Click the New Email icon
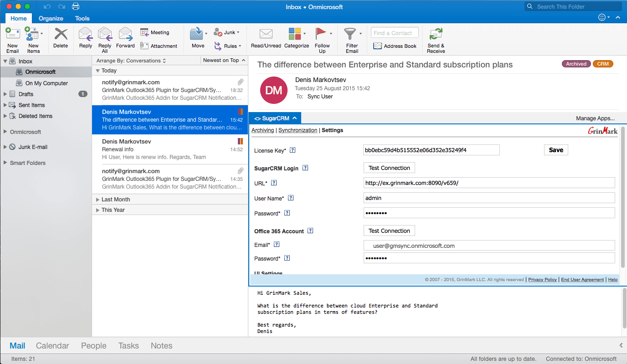The height and width of the screenshot is (364, 627). 12,35
